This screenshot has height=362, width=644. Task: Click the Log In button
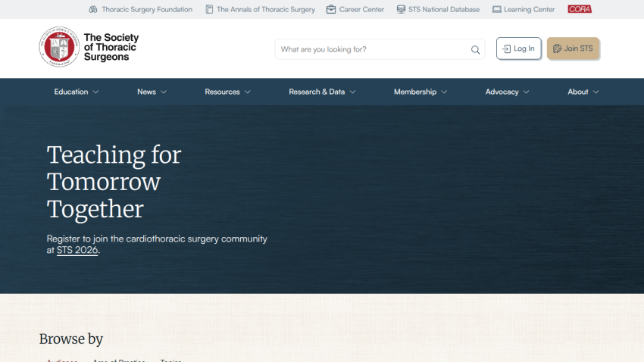click(x=519, y=48)
